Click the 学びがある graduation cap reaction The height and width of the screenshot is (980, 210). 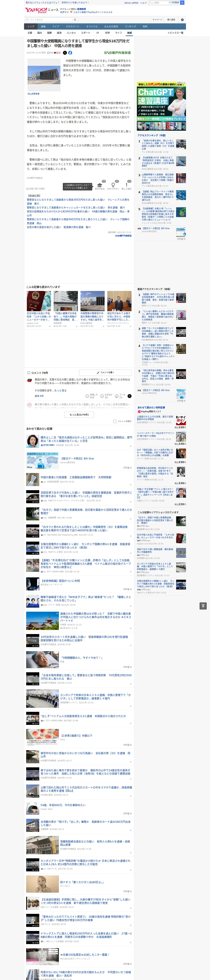pyautogui.click(x=100, y=185)
